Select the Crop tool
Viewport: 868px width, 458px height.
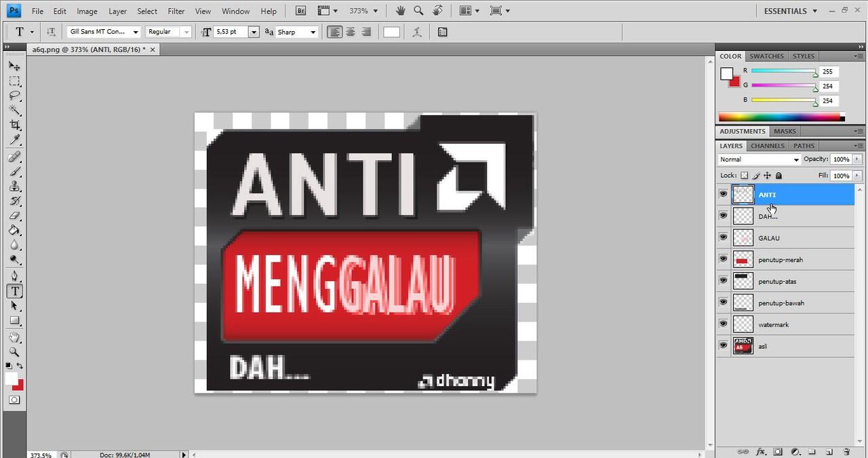coord(14,125)
